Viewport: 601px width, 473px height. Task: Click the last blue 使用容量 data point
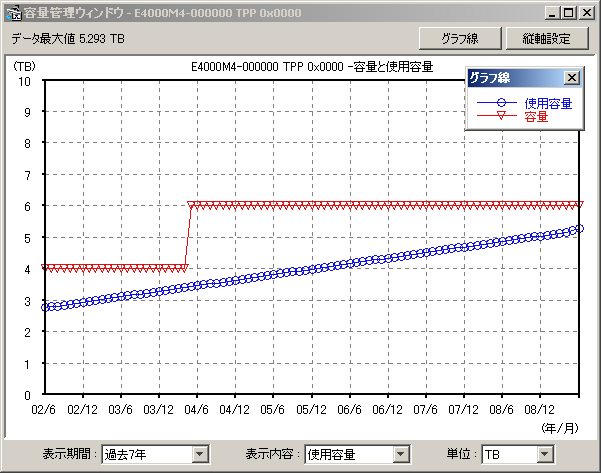[x=579, y=229]
